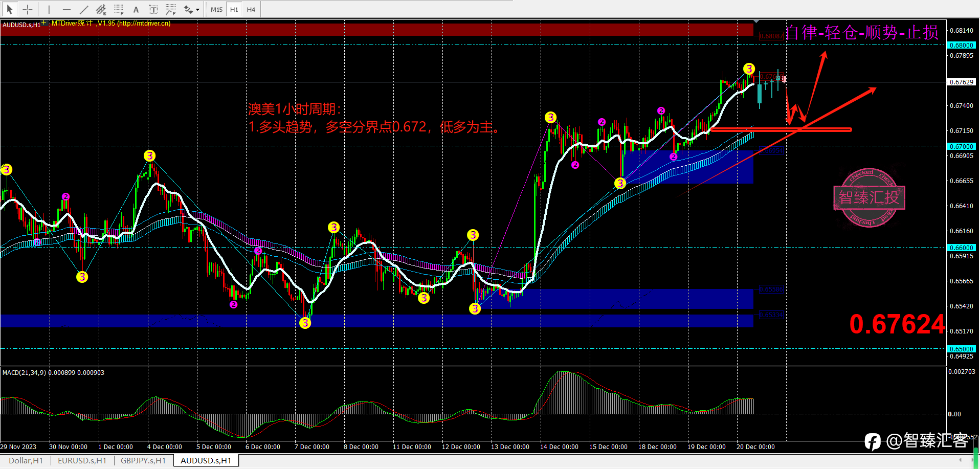
Task: Open the Dollar,H1 chart tab
Action: click(x=26, y=460)
